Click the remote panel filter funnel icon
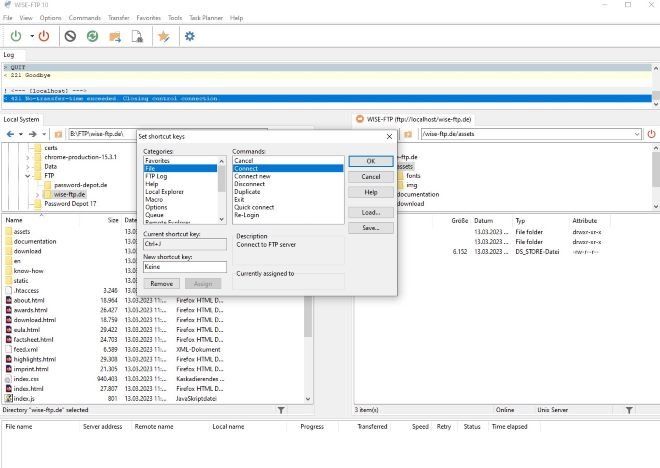Viewport: 660px width, 468px height. (x=629, y=410)
